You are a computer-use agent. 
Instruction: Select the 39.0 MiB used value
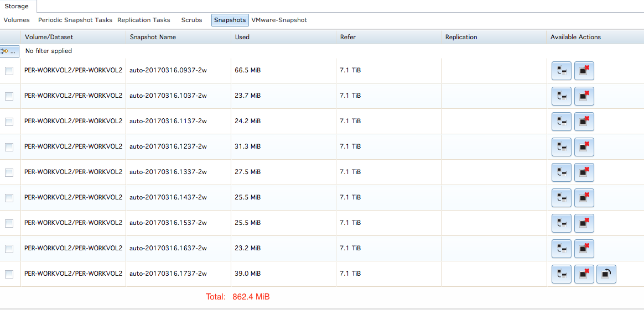pyautogui.click(x=248, y=274)
